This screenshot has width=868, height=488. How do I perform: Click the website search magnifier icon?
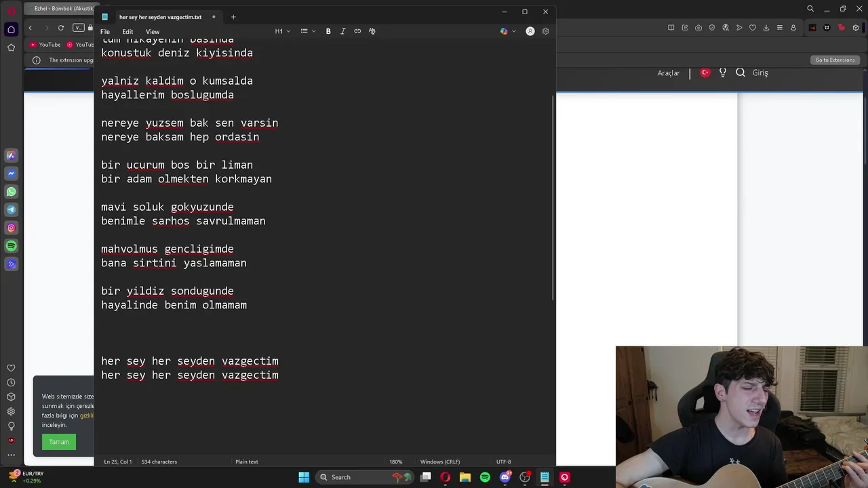(741, 73)
